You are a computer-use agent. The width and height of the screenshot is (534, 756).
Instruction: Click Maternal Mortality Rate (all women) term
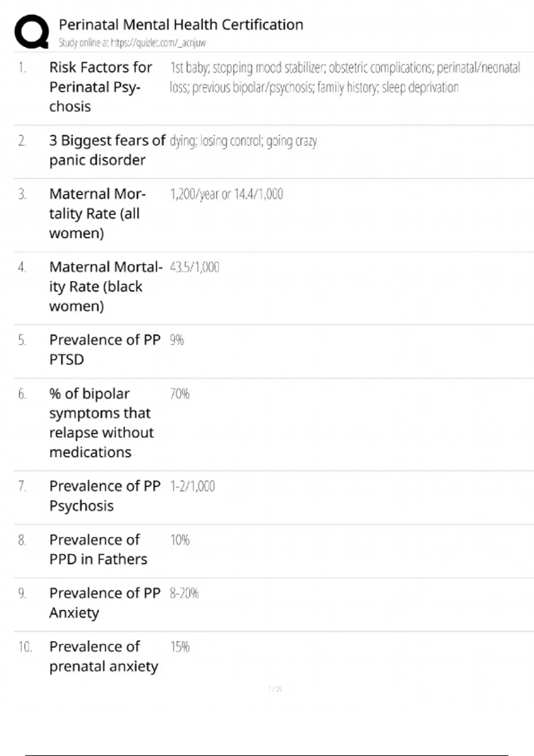point(97,213)
